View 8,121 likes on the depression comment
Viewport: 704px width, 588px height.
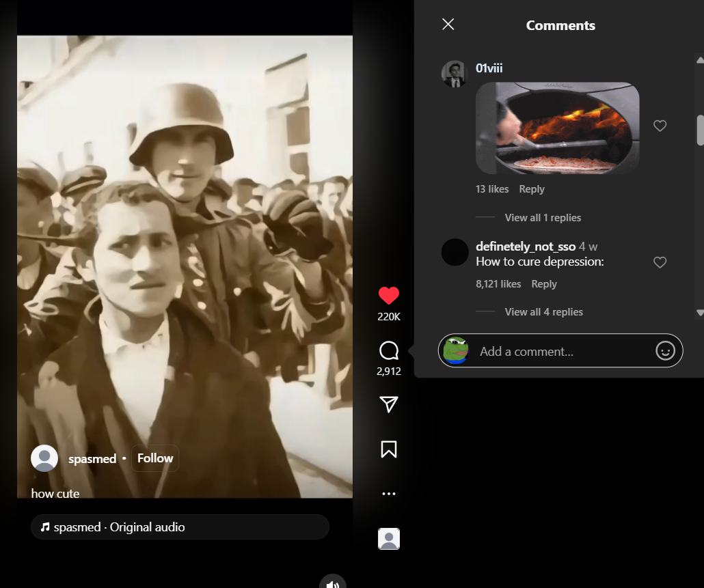(x=498, y=284)
